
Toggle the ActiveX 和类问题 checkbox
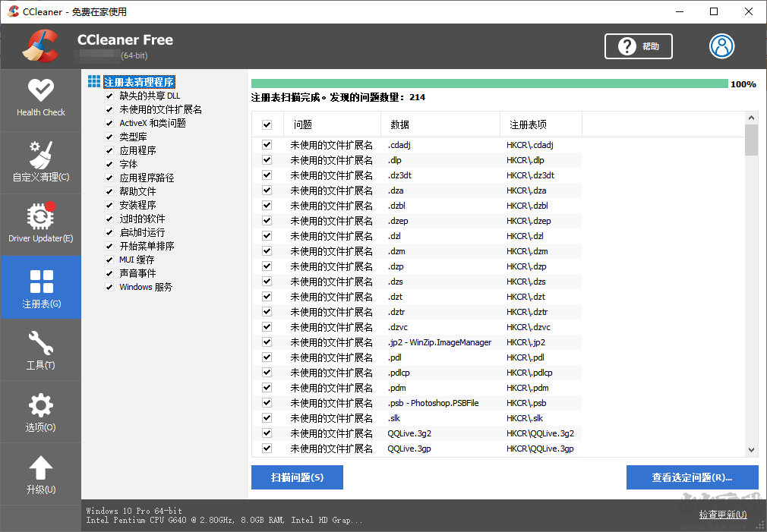pyautogui.click(x=109, y=123)
